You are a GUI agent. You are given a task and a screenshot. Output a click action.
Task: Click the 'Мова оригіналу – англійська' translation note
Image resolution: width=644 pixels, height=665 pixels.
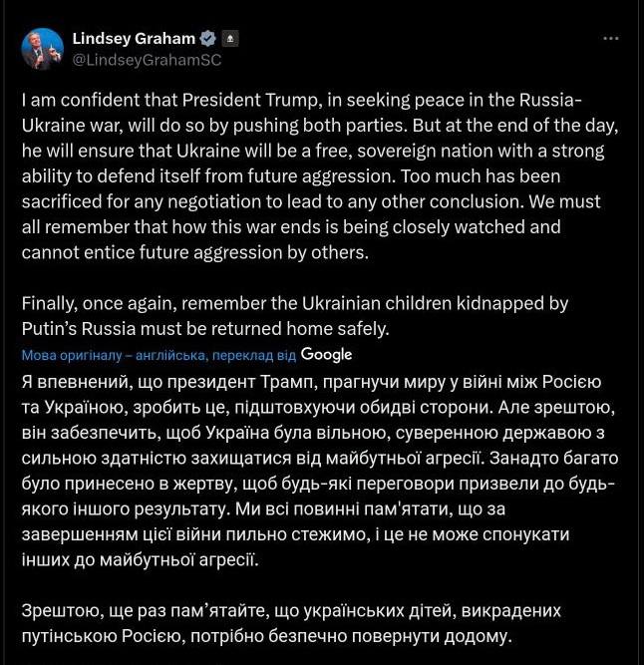tap(115, 355)
